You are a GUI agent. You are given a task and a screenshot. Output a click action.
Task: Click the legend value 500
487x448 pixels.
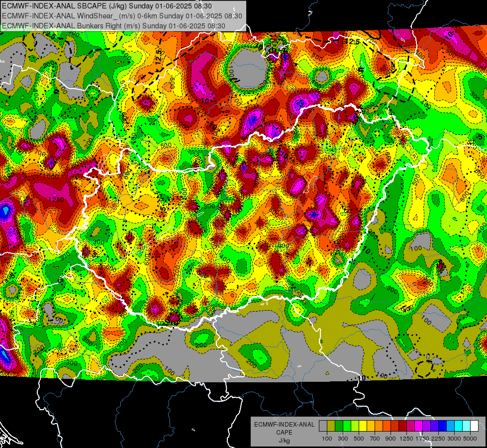(x=359, y=439)
